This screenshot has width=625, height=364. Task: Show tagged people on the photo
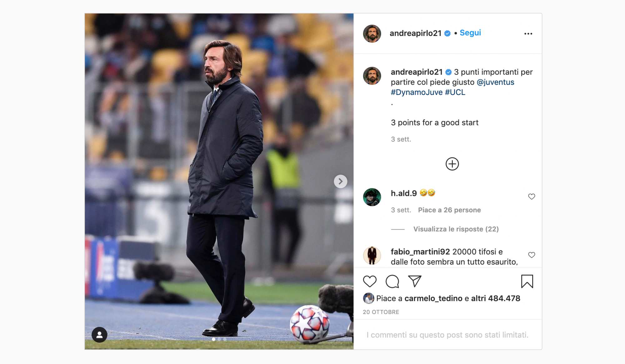[99, 335]
